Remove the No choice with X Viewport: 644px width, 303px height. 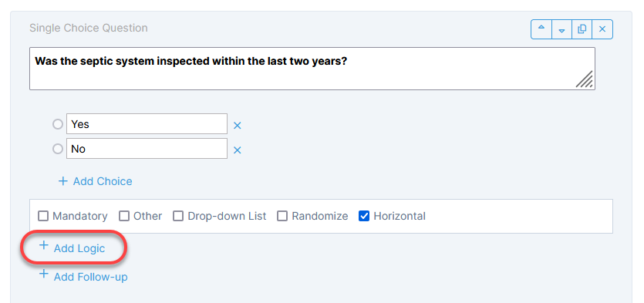pos(237,150)
